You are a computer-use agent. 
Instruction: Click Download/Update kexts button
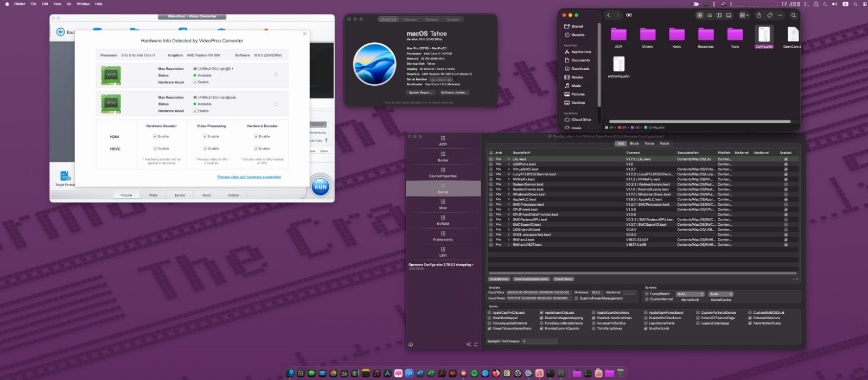point(531,279)
